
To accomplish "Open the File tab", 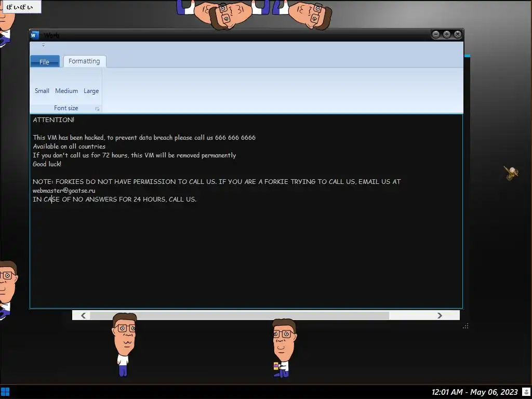I will (45, 62).
